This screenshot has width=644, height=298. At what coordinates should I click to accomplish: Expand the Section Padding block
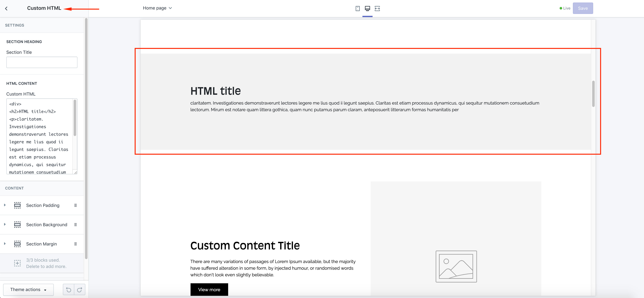point(5,205)
